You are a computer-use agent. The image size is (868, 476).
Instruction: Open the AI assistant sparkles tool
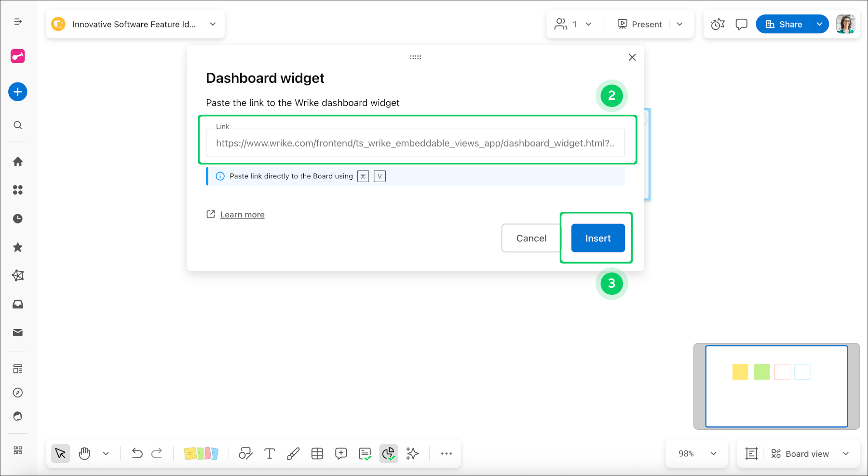pos(413,453)
